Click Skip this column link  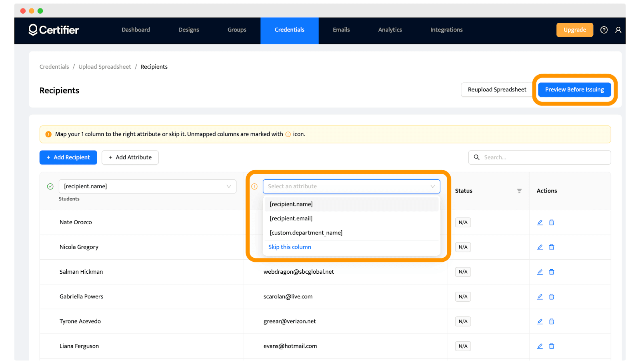tap(290, 247)
